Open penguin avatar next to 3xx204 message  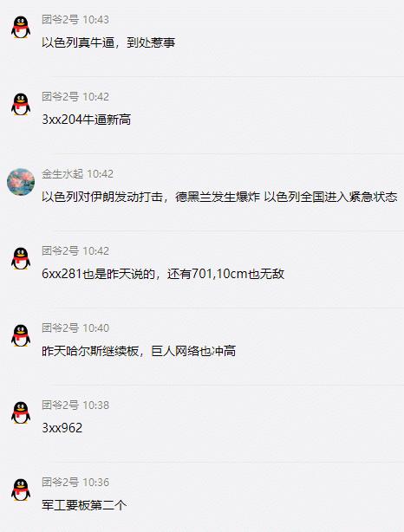click(x=21, y=104)
